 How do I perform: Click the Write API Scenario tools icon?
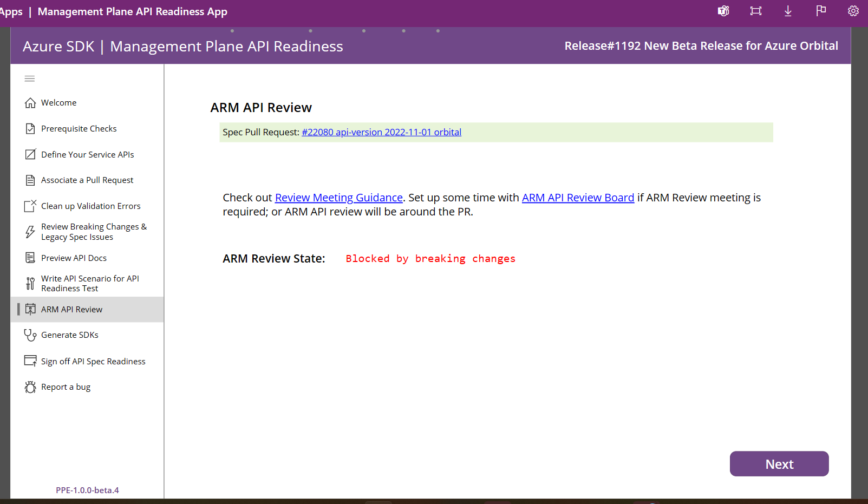[x=30, y=283]
